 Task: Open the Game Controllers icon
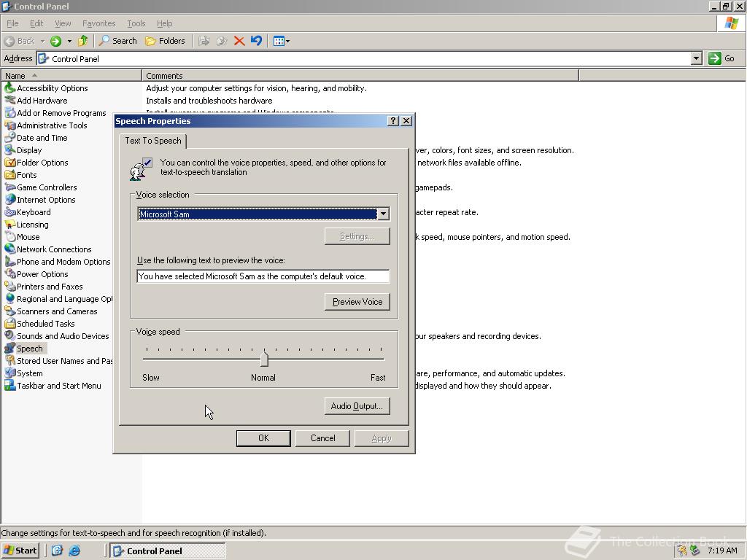(10, 187)
